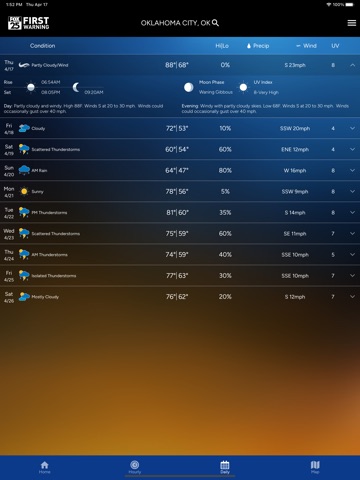This screenshot has width=360, height=480.
Task: Tap the Evening forecast description text
Action: (265, 108)
